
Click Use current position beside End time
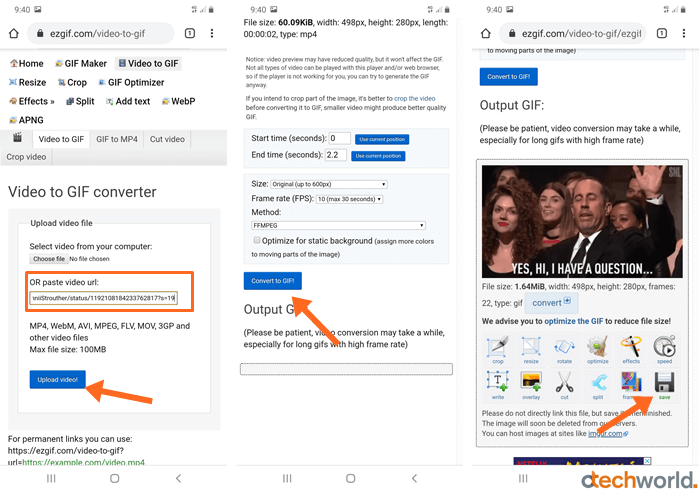(x=378, y=156)
